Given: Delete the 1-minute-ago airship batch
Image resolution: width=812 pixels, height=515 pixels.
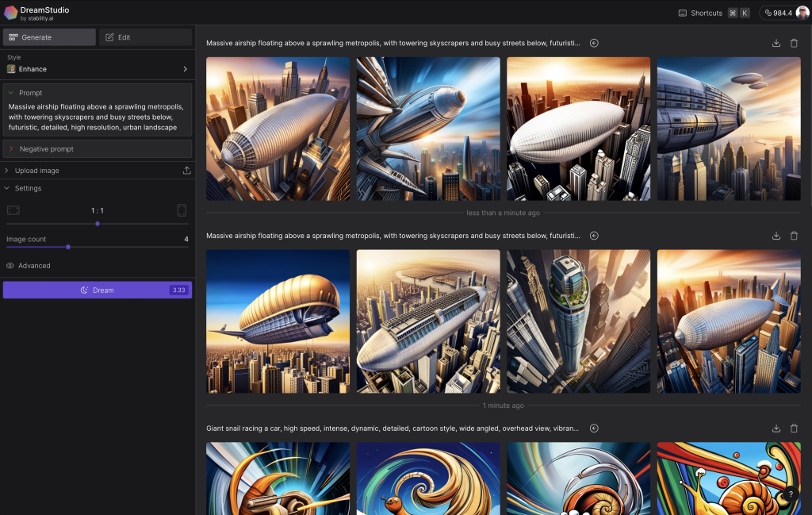Looking at the screenshot, I should pos(794,236).
